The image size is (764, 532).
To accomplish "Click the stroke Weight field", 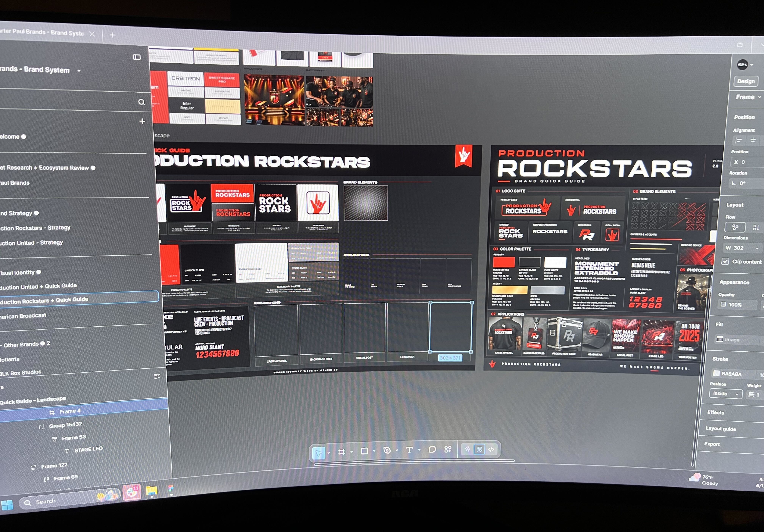I will point(755,395).
